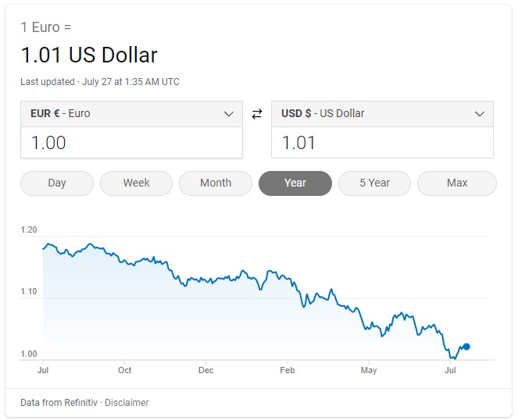Click the Oct label on chart axis
This screenshot has height=420, width=518.
(124, 370)
